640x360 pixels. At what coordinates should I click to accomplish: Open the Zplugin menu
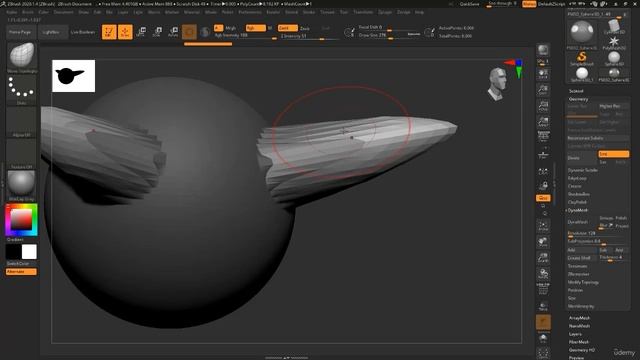385,12
